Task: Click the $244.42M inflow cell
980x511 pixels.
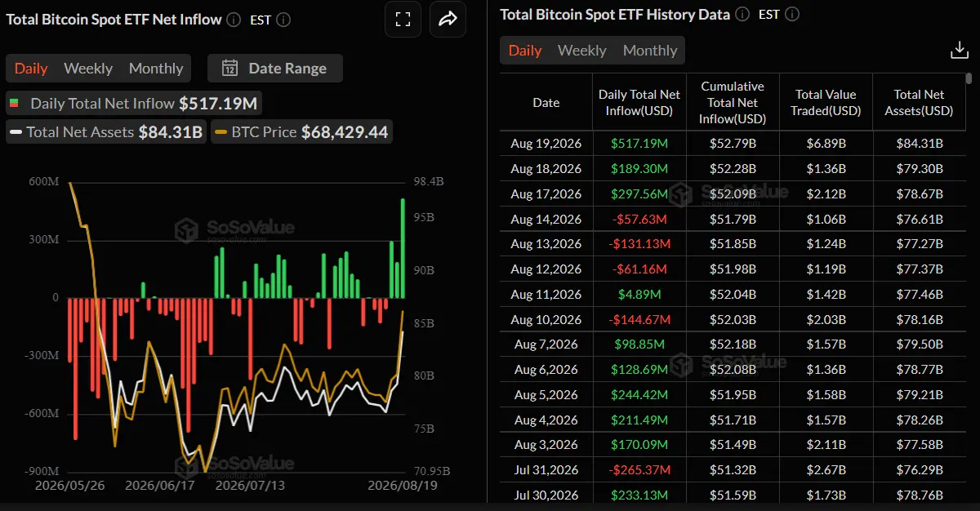Action: click(x=639, y=395)
